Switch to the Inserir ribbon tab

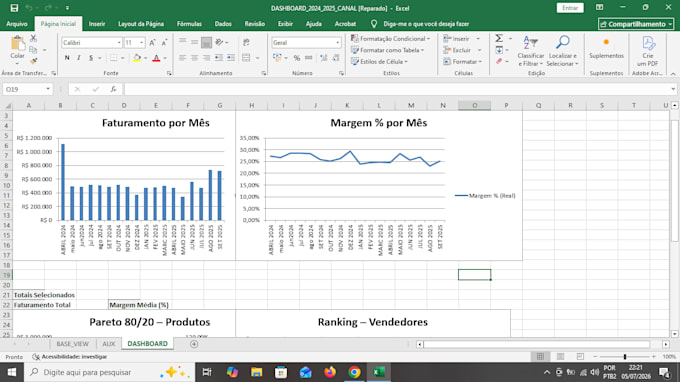(97, 24)
